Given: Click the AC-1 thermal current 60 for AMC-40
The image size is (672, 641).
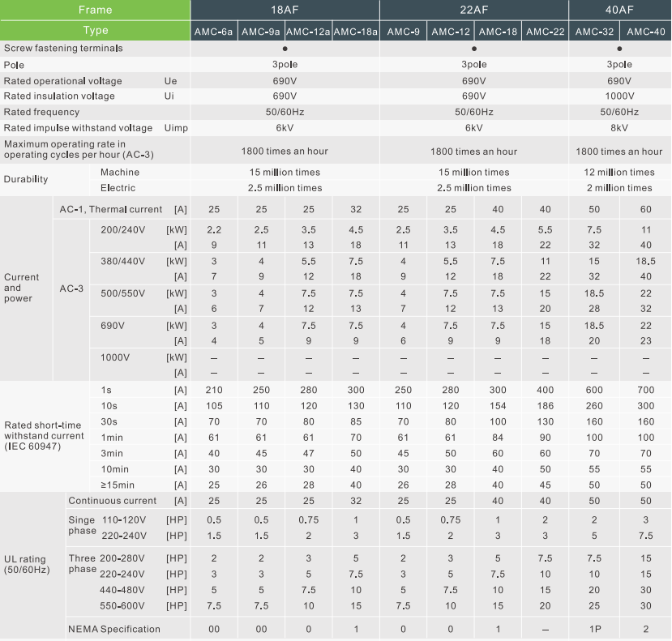Looking at the screenshot, I should [646, 209].
